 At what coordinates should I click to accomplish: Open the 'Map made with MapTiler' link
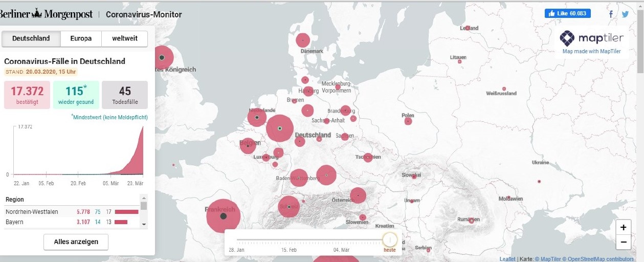591,51
